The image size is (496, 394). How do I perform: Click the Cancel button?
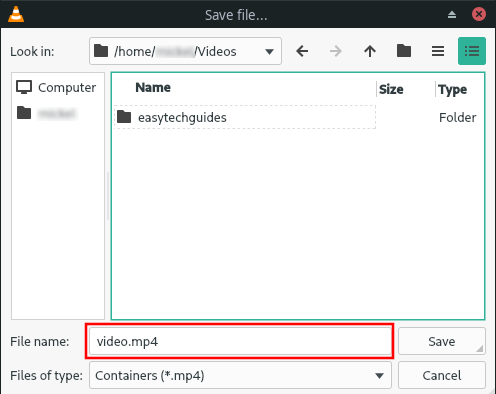pos(442,375)
